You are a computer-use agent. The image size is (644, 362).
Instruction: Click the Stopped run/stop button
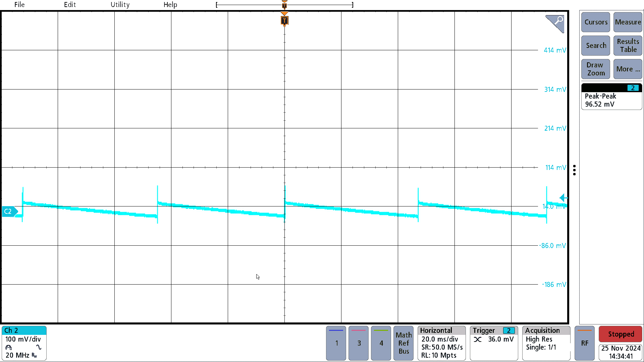[x=621, y=334]
